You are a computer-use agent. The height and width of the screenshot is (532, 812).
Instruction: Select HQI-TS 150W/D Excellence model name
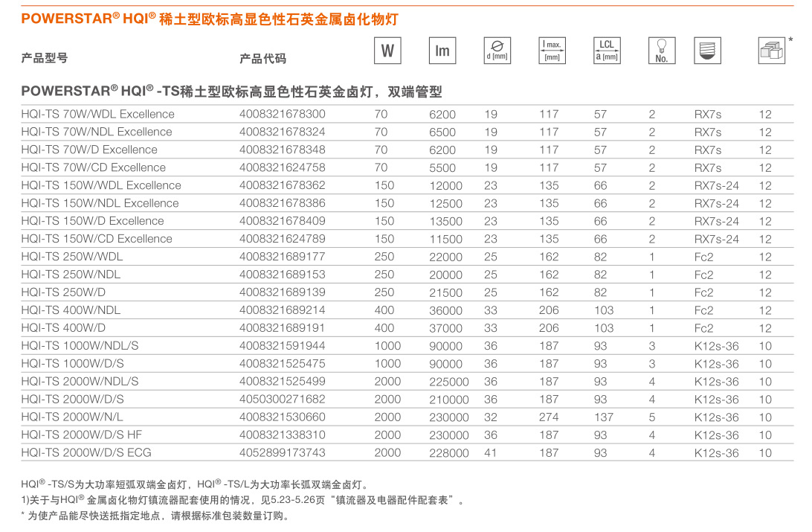pyautogui.click(x=93, y=221)
